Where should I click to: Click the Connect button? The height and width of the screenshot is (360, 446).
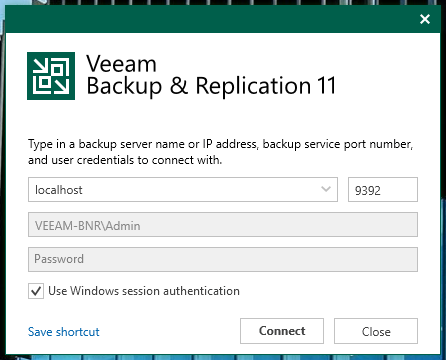282,331
